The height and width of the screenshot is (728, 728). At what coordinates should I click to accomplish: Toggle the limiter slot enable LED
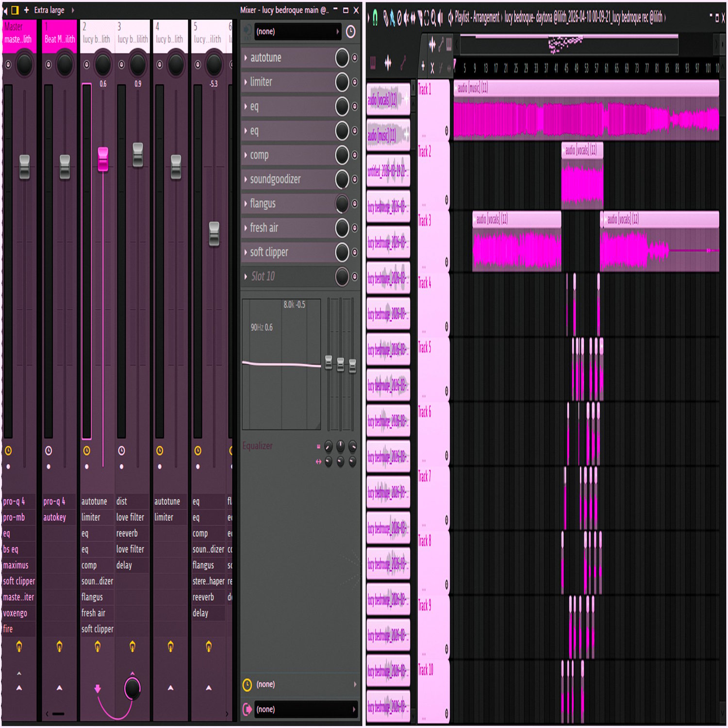tap(355, 82)
